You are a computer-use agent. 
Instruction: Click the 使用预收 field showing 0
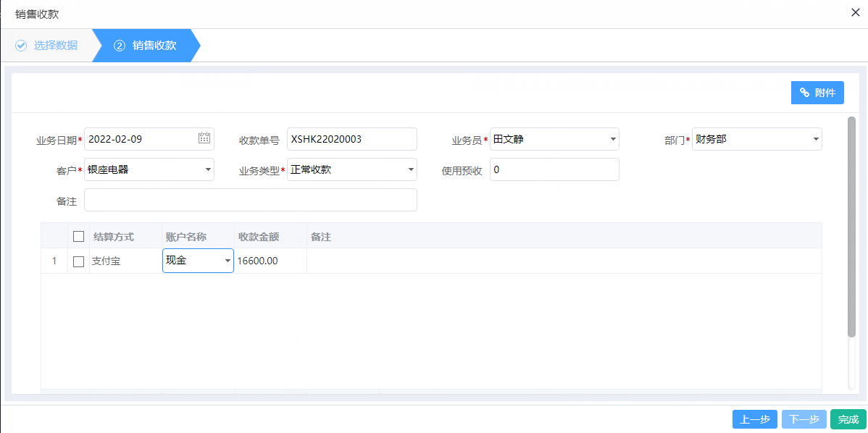(554, 169)
